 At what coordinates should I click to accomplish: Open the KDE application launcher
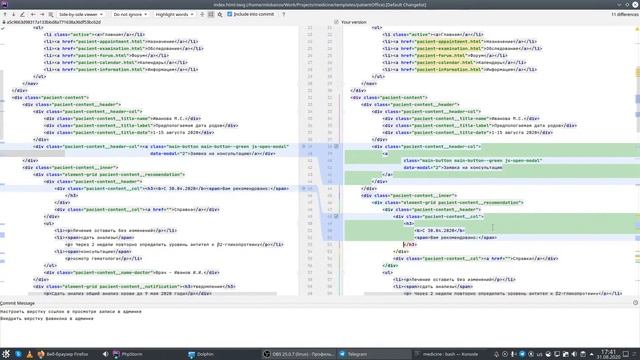point(6,354)
